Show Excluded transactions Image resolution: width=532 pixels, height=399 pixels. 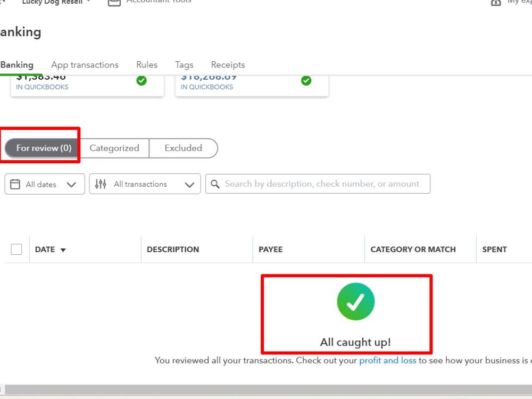click(x=183, y=148)
